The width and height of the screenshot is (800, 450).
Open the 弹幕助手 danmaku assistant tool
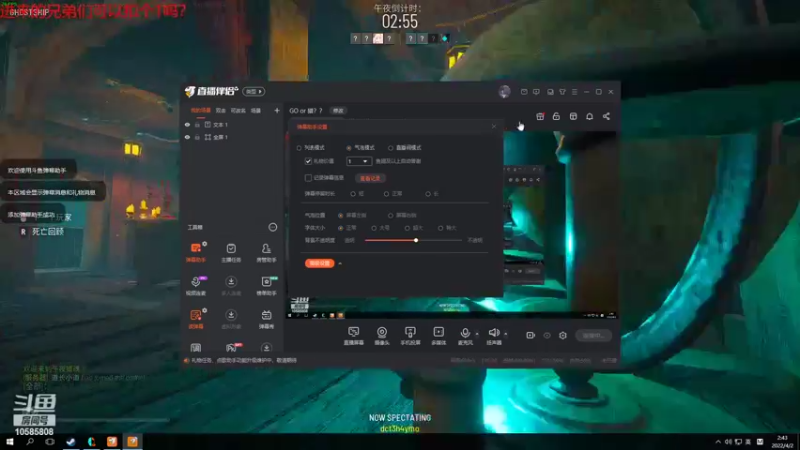195,252
